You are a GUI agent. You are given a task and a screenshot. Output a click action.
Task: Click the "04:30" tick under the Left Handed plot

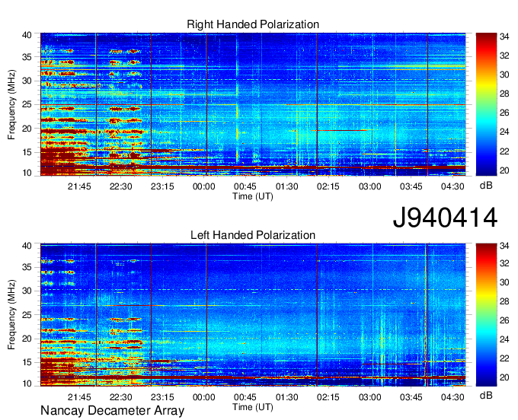click(452, 397)
